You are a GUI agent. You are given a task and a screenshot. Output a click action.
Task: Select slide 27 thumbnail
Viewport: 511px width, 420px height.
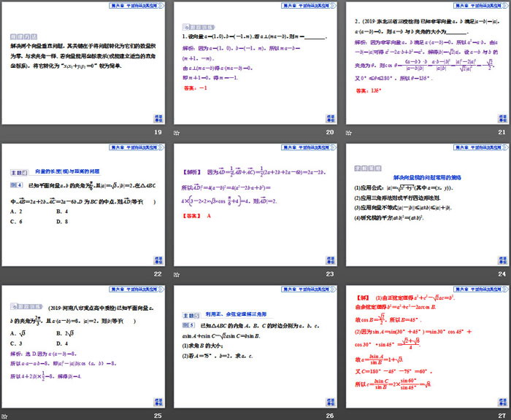click(x=427, y=347)
